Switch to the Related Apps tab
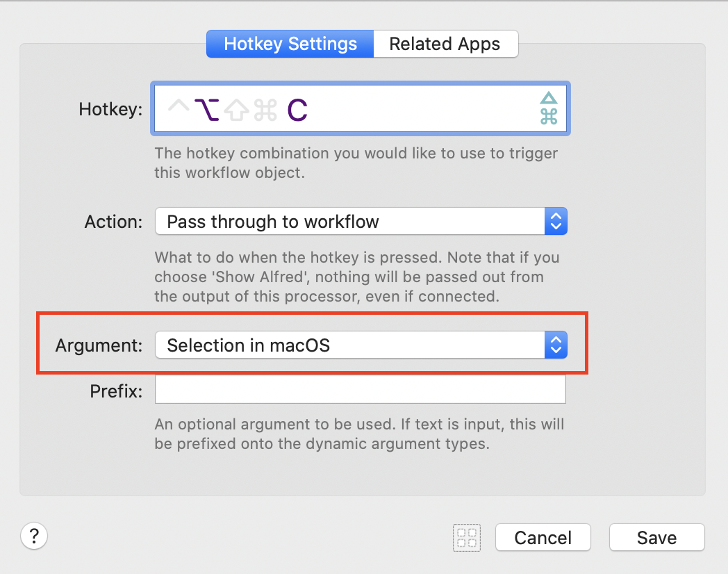This screenshot has height=574, width=728. [x=445, y=44]
